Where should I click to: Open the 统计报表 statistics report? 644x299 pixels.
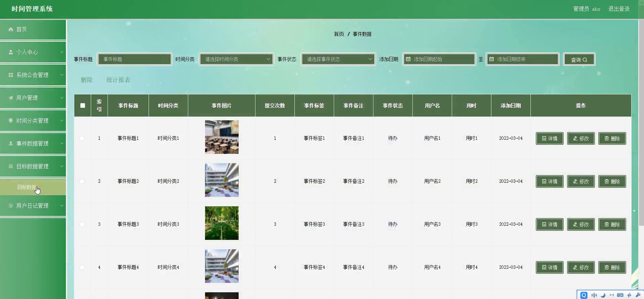(118, 80)
